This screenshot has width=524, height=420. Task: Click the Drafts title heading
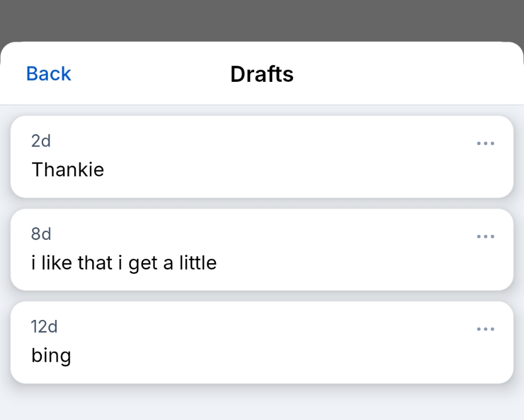[x=262, y=74]
